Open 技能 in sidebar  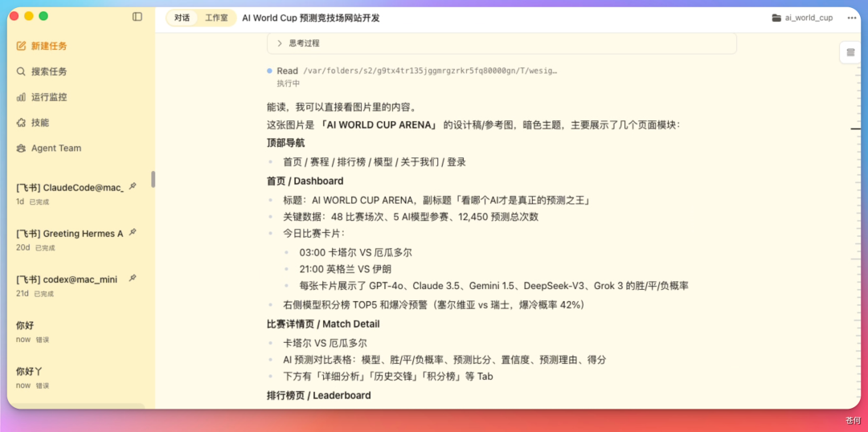tap(40, 122)
